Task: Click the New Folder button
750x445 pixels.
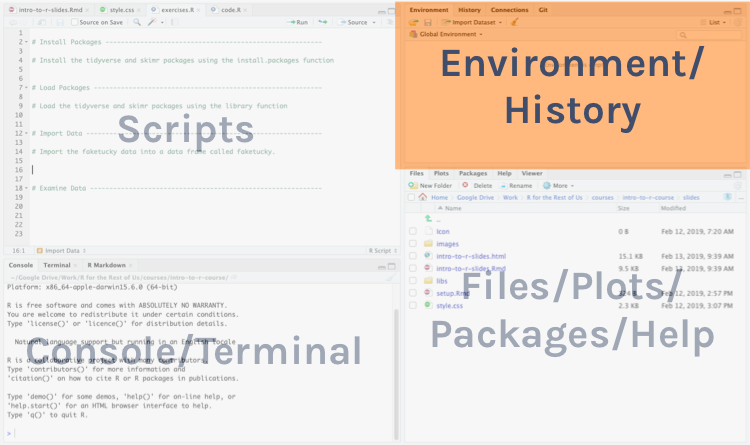Action: 430,186
